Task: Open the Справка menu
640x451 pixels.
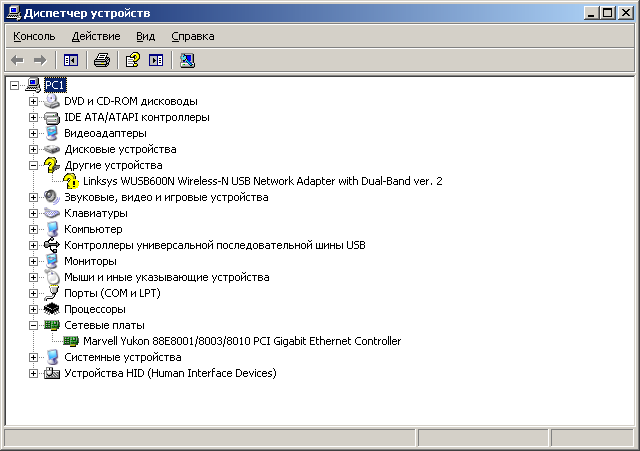Action: [193, 36]
